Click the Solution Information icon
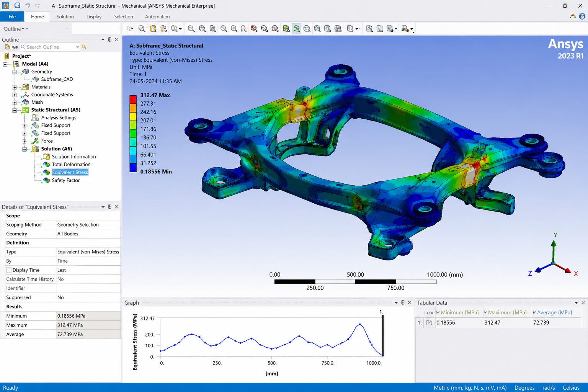Screen dimensions: 588x392 coord(46,157)
